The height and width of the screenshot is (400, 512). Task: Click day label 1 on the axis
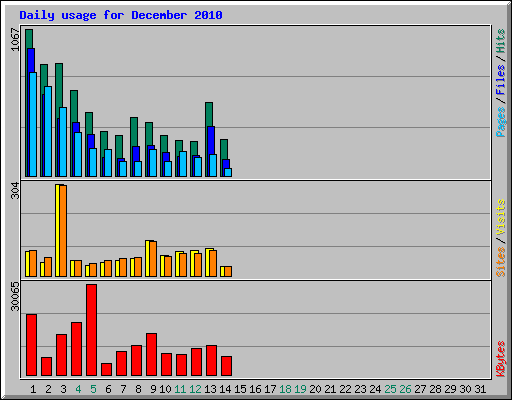(x=33, y=389)
